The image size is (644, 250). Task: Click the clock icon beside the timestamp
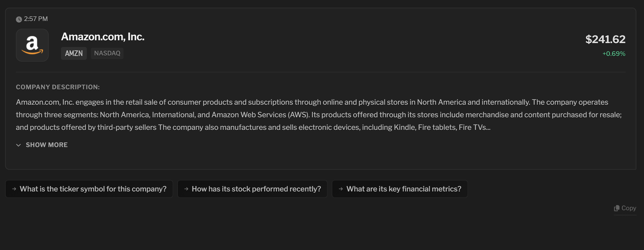point(19,19)
